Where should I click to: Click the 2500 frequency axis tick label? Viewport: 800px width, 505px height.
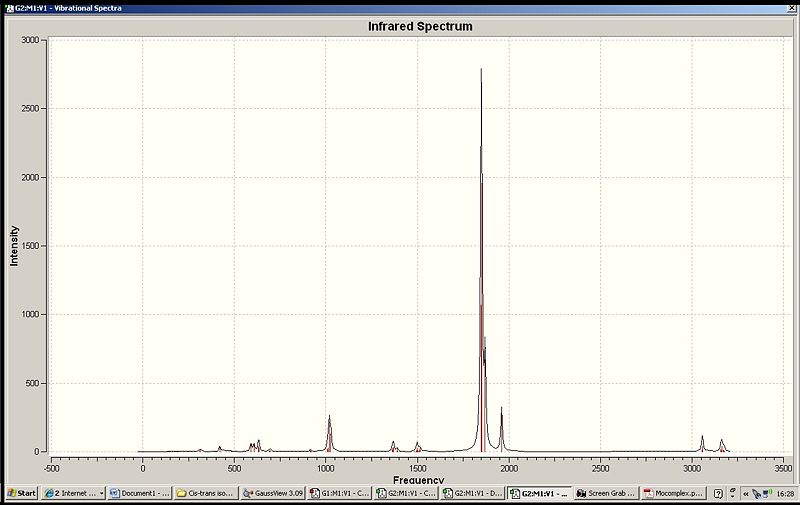pyautogui.click(x=600, y=468)
